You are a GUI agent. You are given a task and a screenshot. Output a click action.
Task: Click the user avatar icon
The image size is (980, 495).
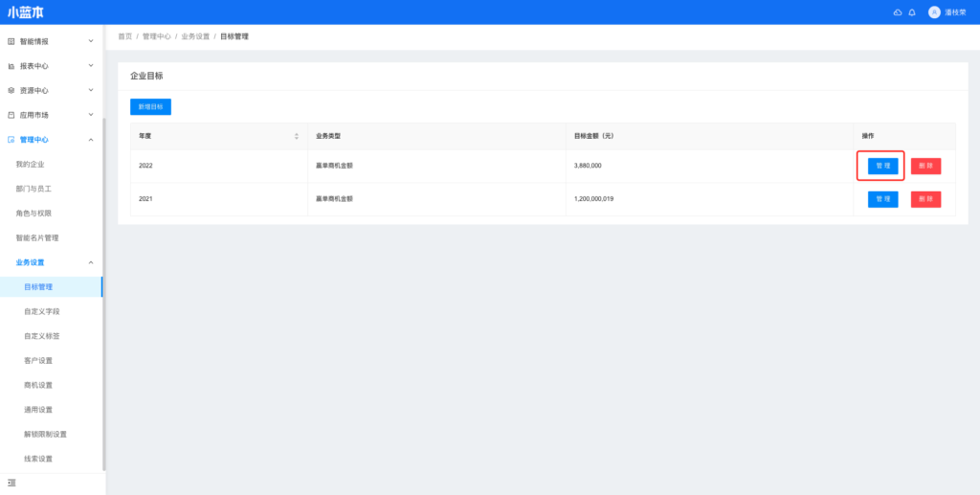(x=934, y=12)
